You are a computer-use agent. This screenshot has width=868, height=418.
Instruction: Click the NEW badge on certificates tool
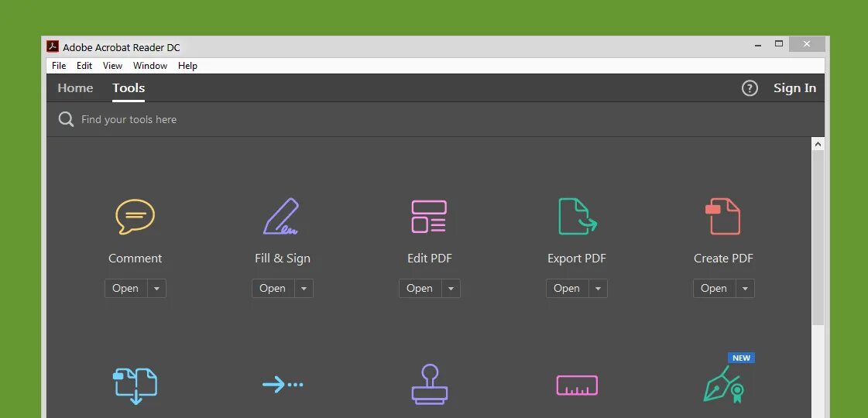click(x=741, y=358)
